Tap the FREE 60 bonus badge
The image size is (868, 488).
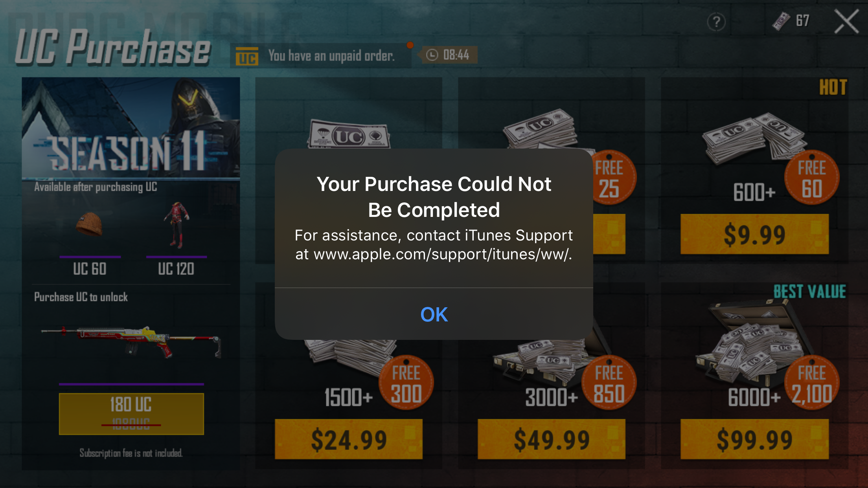tap(812, 178)
